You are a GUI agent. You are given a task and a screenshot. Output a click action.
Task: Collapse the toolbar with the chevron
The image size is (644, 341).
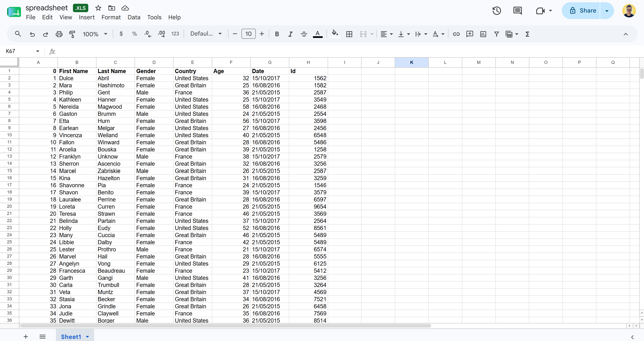(x=626, y=34)
